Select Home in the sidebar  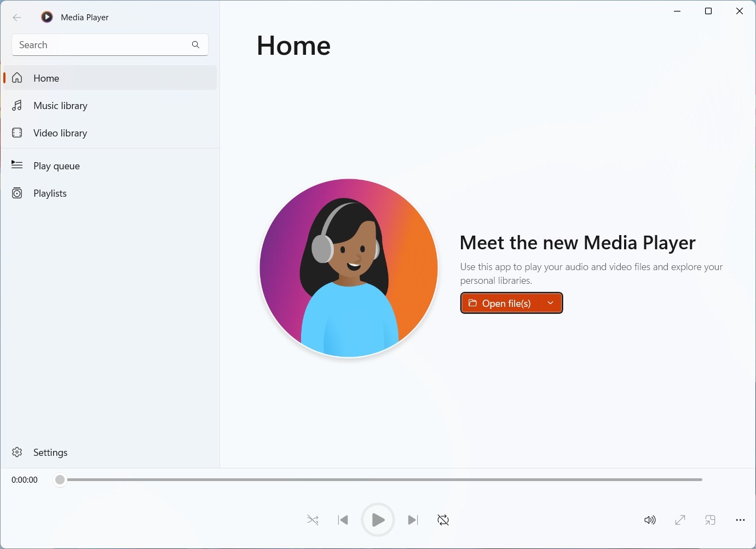tap(46, 78)
